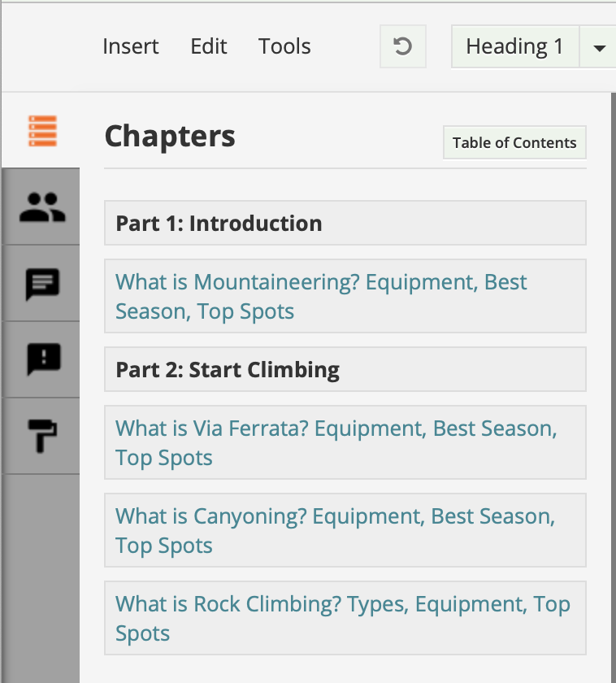Open the Tools menu
Screen dimensions: 616x683
(284, 46)
